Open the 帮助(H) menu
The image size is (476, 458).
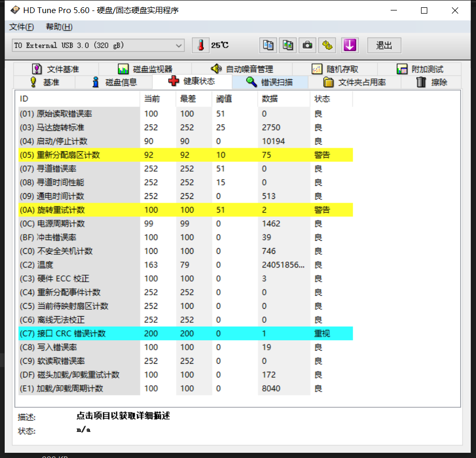click(x=59, y=27)
